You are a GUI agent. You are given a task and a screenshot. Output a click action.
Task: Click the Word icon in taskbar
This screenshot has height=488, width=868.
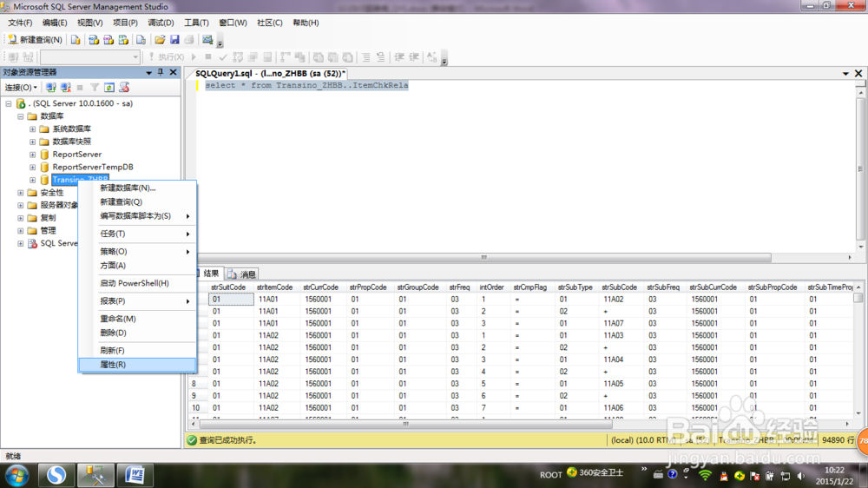pyautogui.click(x=135, y=475)
